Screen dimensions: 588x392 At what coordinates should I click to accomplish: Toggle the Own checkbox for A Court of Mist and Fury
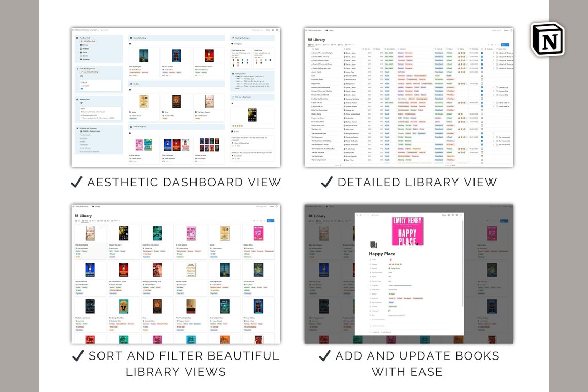point(481,57)
